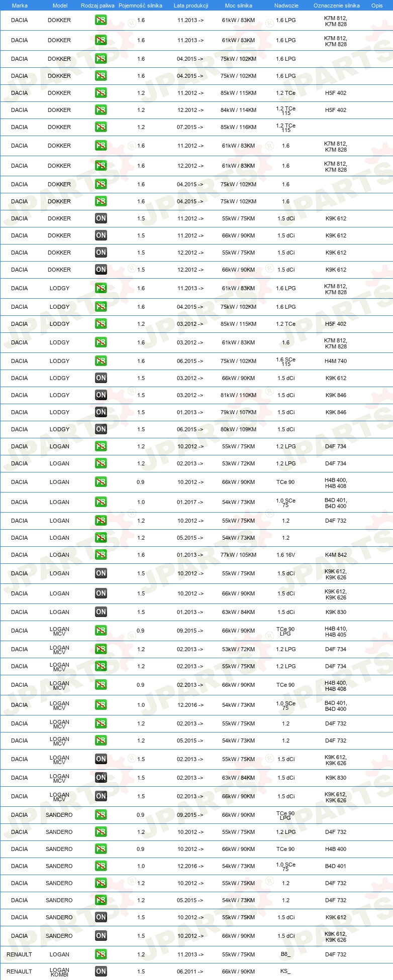The width and height of the screenshot is (393, 980).
Task: Click ON diesel icon for Sandero 55kW / 75KM K9K 612
Action: (x=101, y=917)
